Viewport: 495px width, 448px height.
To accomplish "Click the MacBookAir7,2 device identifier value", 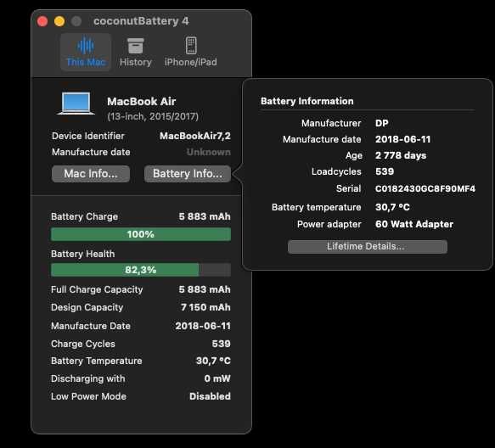I will click(x=195, y=136).
